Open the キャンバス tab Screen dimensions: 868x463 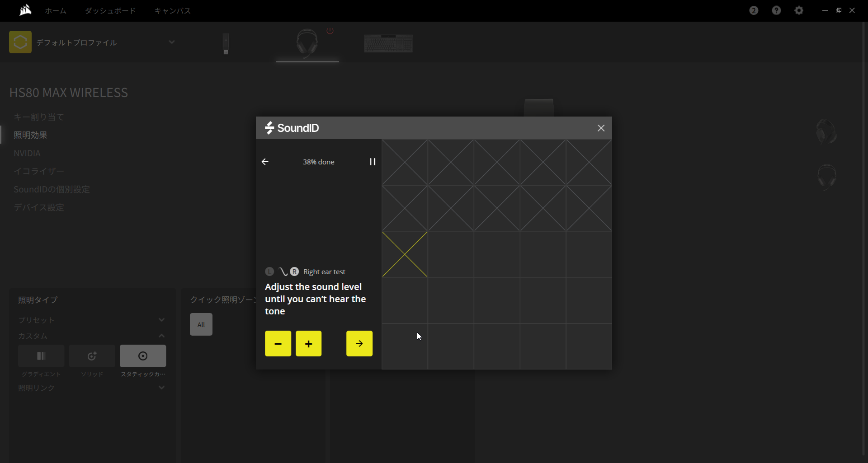tap(173, 11)
